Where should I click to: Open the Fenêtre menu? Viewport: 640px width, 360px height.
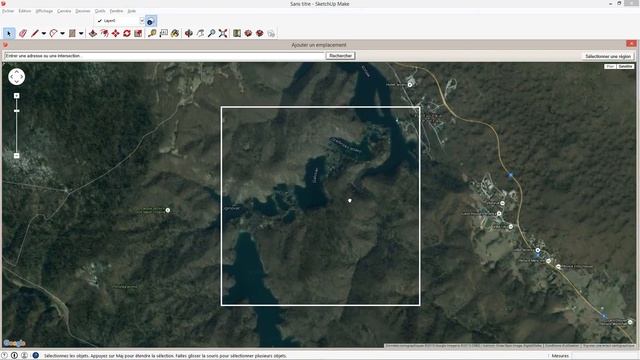tap(116, 11)
